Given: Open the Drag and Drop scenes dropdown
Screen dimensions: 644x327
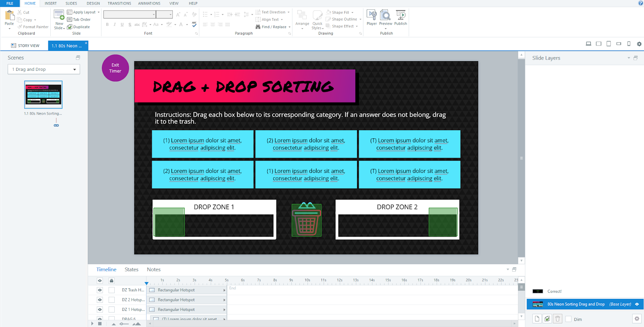Looking at the screenshot, I should (44, 70).
